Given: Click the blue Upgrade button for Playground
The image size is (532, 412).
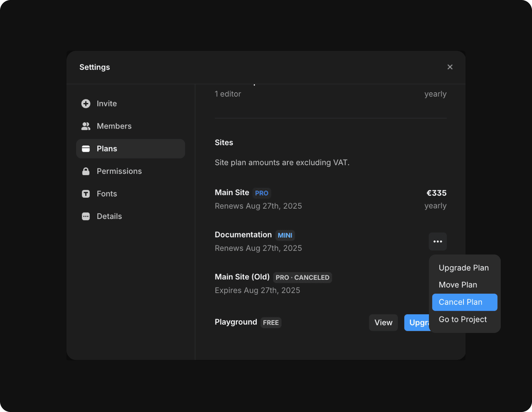Looking at the screenshot, I should click(417, 323).
